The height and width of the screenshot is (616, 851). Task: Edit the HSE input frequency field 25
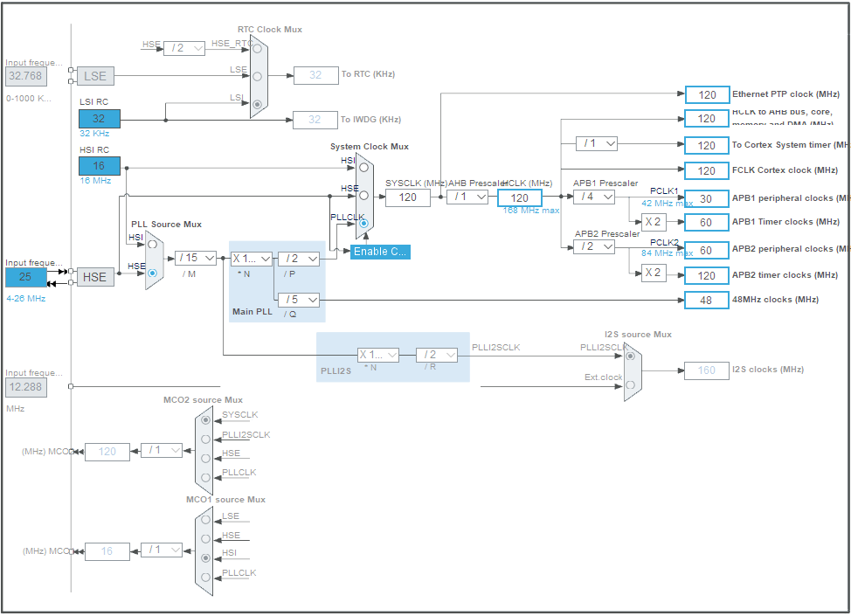coord(26,277)
